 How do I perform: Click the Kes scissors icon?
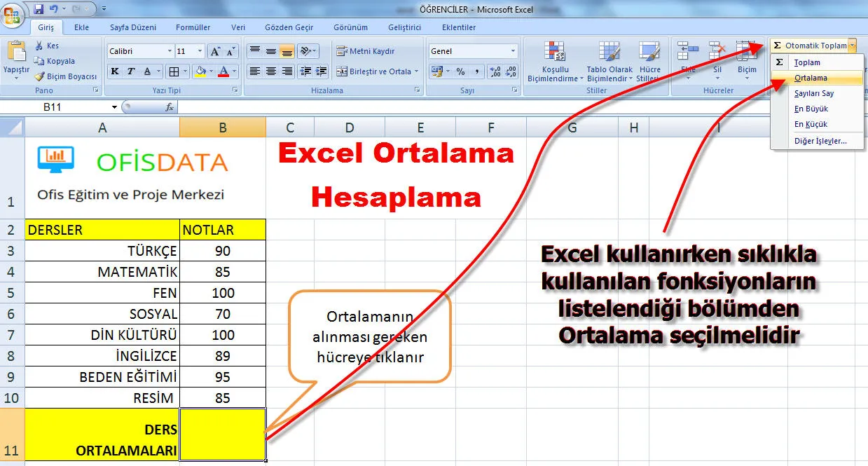point(40,46)
